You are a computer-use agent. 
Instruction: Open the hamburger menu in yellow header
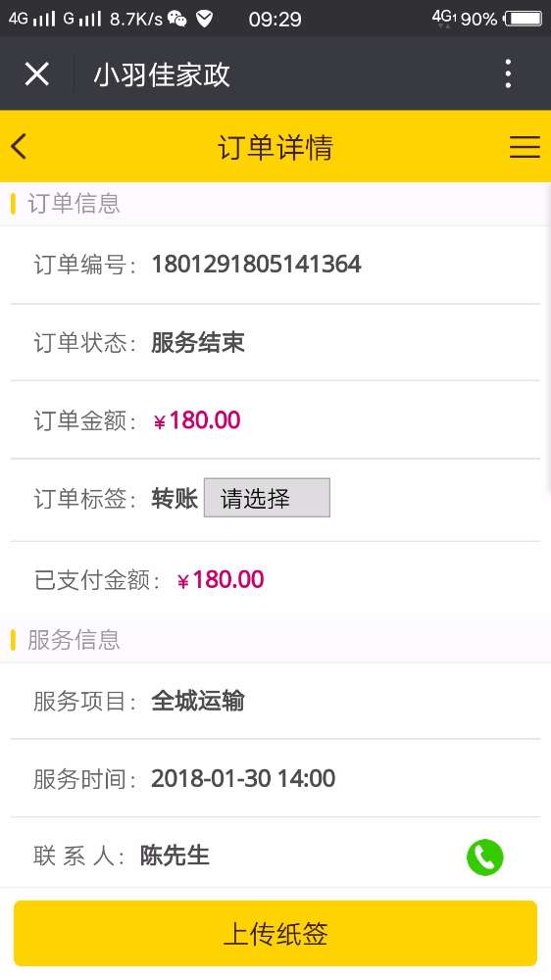point(525,147)
